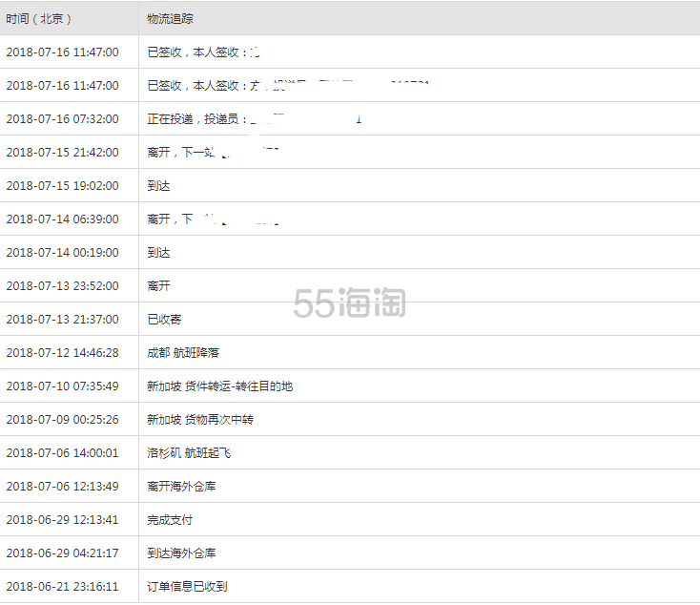700x605 pixels.
Task: Select timestamp 2018-07-06 14:00:01
Action: click(x=63, y=453)
